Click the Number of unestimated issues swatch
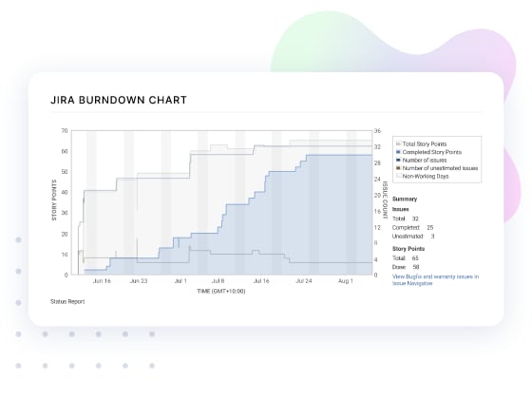Viewport: 532px width, 399px height. click(x=399, y=168)
